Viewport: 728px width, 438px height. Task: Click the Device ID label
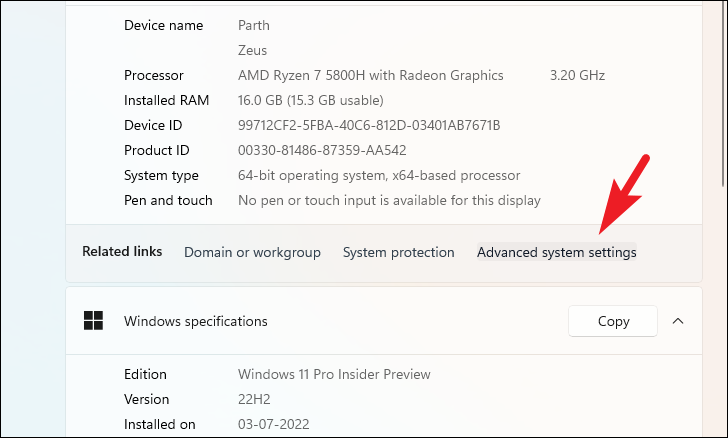[x=153, y=125]
